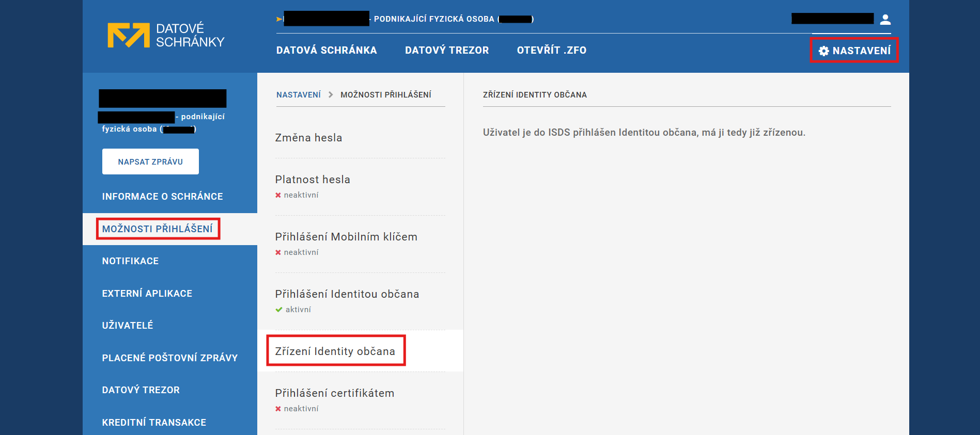
Task: Open the Notifikace sidebar section
Action: click(130, 261)
